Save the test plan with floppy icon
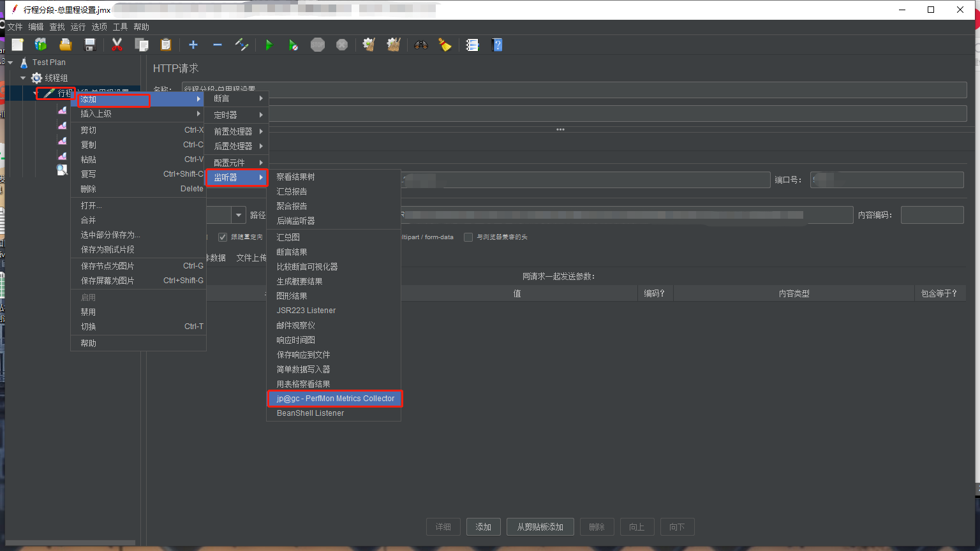Viewport: 980px width, 551px height. click(x=90, y=45)
